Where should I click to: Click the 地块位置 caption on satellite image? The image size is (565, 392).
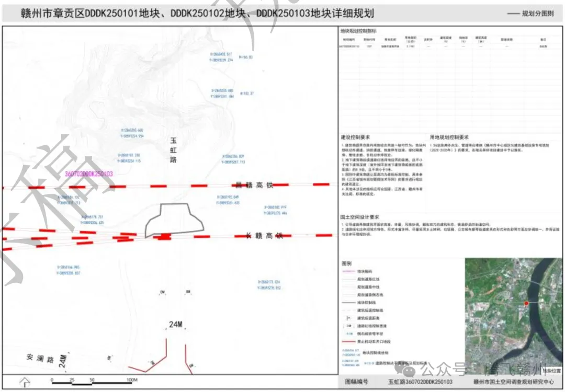tap(552, 371)
